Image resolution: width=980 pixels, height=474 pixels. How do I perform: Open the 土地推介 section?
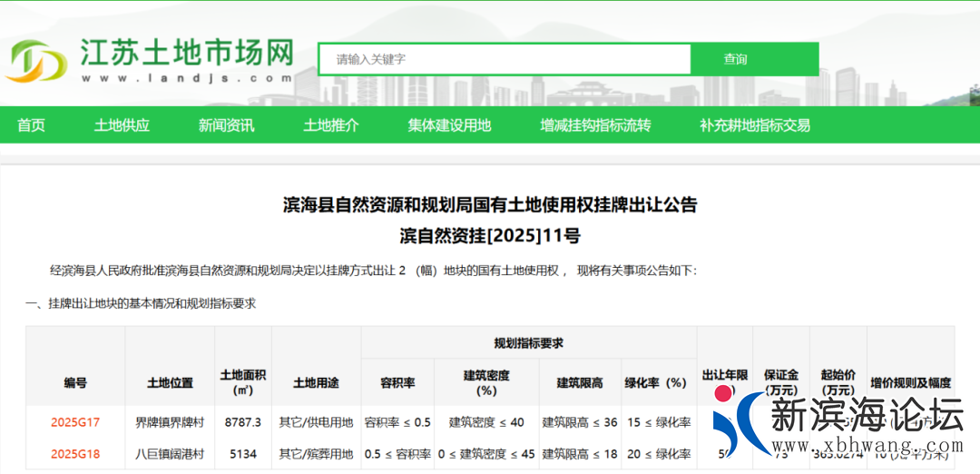tap(330, 125)
